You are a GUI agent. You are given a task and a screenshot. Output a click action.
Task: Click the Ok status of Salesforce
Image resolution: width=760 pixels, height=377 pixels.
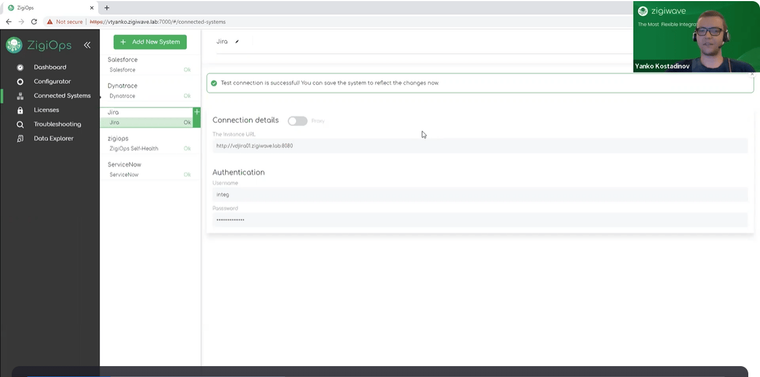click(x=187, y=70)
